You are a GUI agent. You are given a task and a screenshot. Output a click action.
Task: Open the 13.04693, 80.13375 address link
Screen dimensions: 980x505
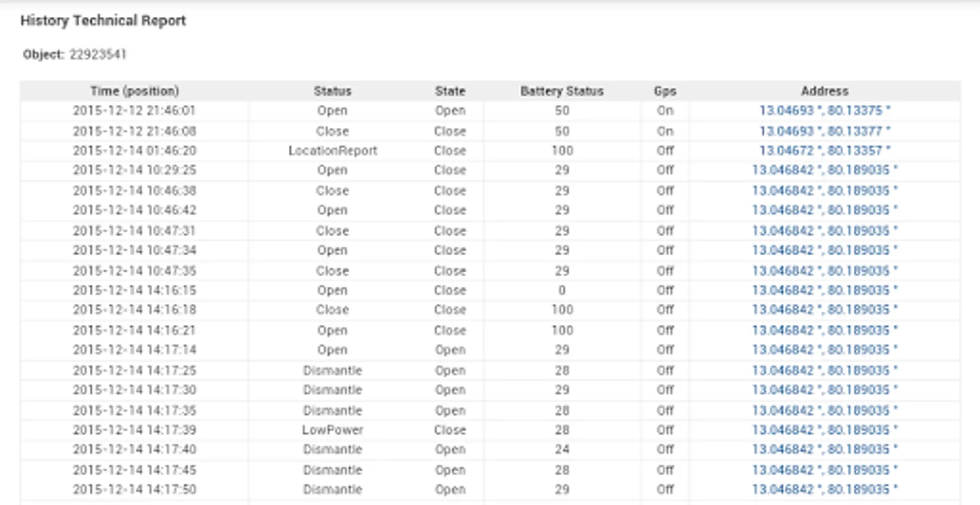click(824, 111)
